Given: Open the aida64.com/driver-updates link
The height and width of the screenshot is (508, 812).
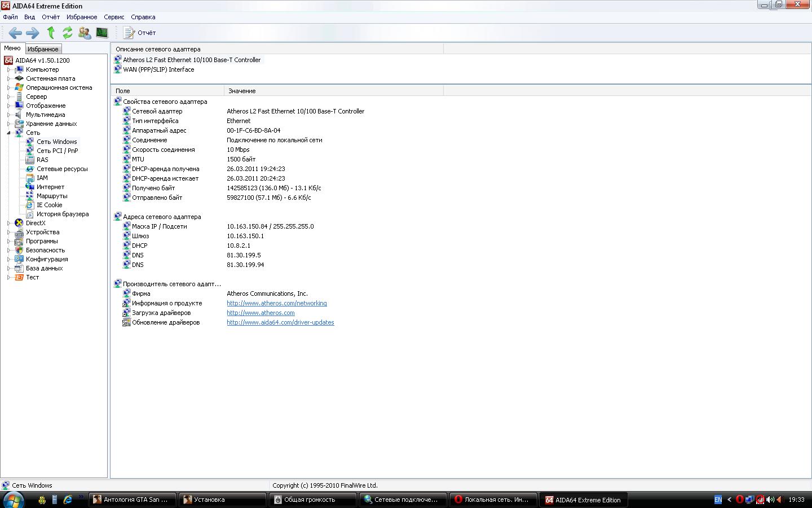Looking at the screenshot, I should [x=280, y=322].
